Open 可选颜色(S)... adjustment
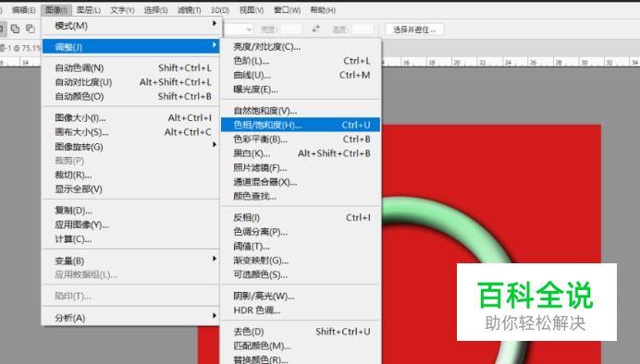The height and width of the screenshot is (364, 640). pyautogui.click(x=301, y=274)
